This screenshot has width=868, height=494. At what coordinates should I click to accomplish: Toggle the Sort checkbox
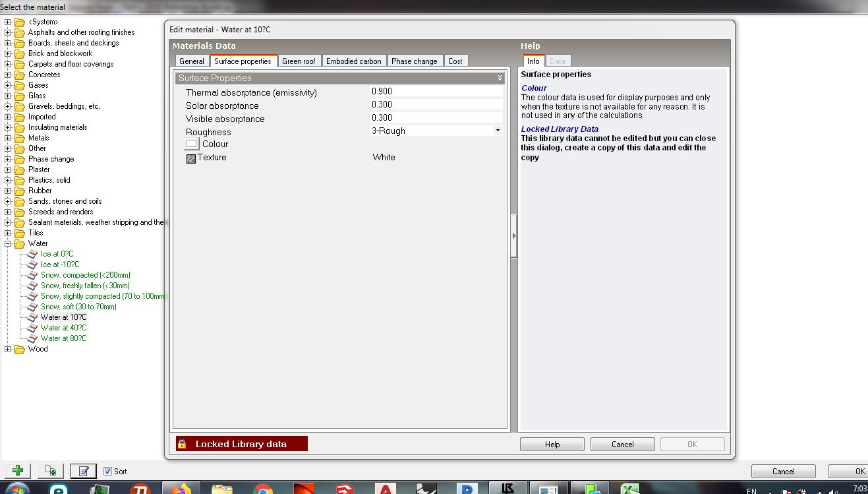coord(108,471)
